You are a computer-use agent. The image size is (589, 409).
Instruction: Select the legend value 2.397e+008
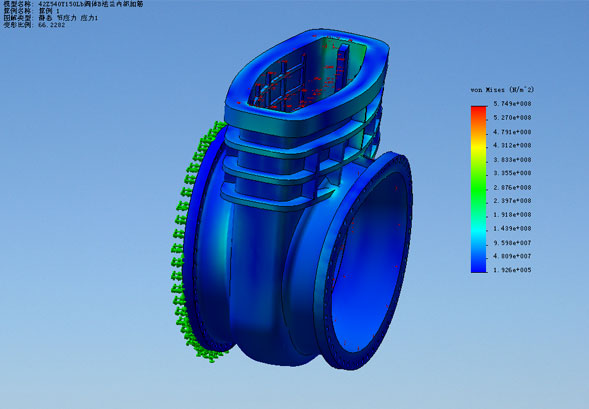(x=512, y=201)
